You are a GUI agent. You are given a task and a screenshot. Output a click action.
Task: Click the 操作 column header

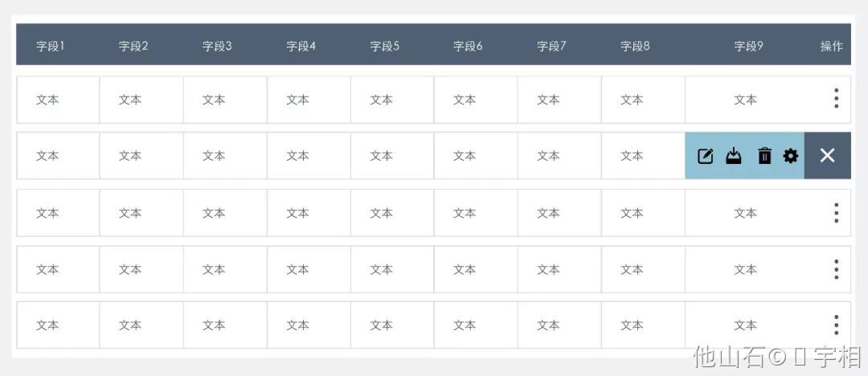832,46
